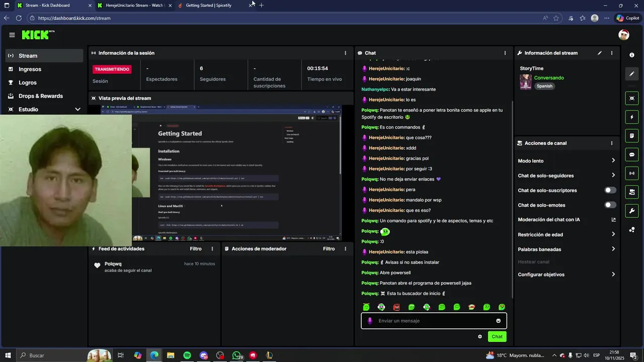Open the hamburger navigation menu
Viewport: 644px width, 362px height.
click(x=12, y=35)
